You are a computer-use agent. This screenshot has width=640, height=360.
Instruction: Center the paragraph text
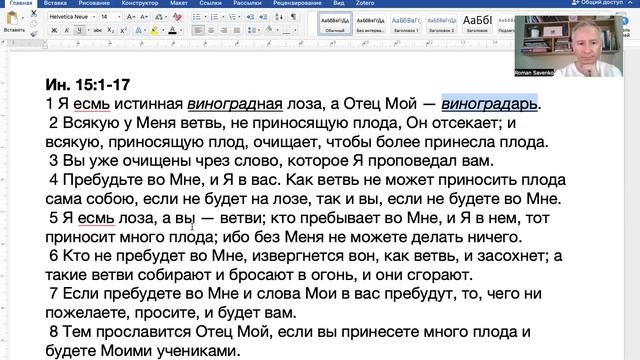pos(211,30)
